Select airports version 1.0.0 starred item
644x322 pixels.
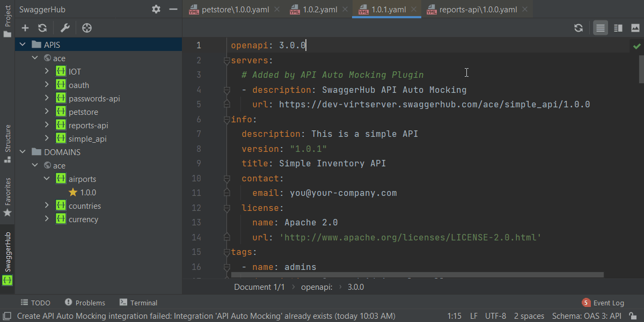point(87,193)
